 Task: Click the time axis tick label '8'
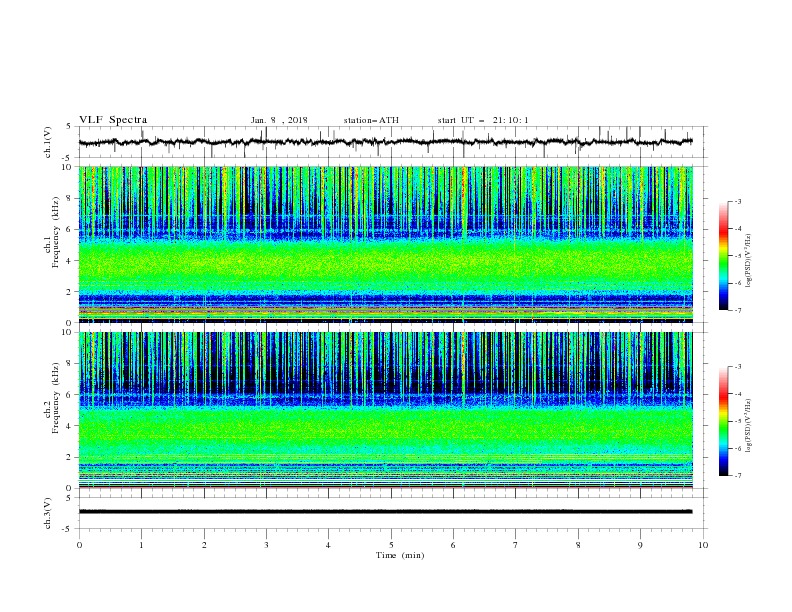pos(578,545)
